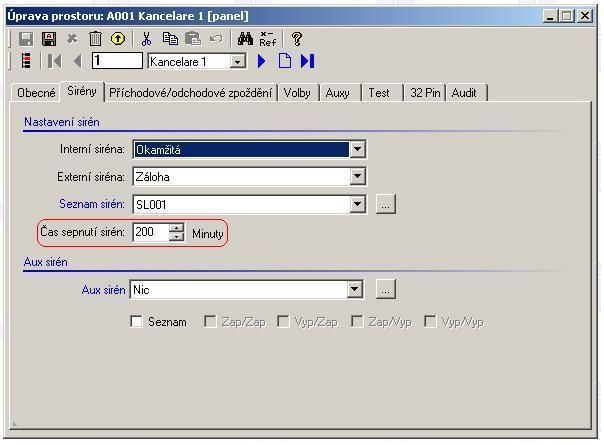Open search with the binoculars icon
Screen dimensions: 604x445
[245, 39]
